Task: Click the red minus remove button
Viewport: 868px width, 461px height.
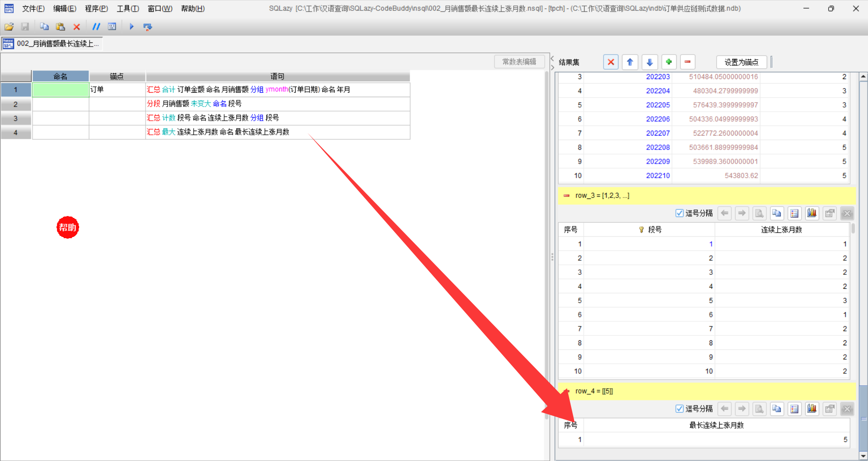Action: click(688, 62)
